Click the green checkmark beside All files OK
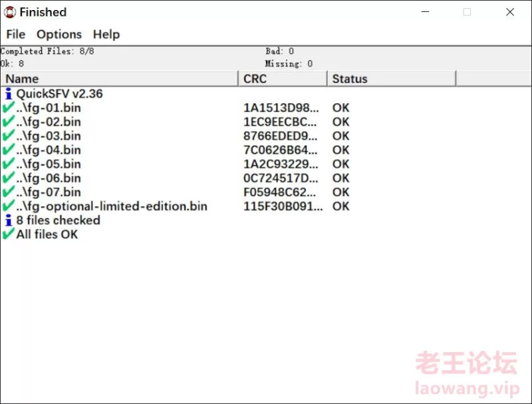The height and width of the screenshot is (404, 532). click(x=8, y=234)
